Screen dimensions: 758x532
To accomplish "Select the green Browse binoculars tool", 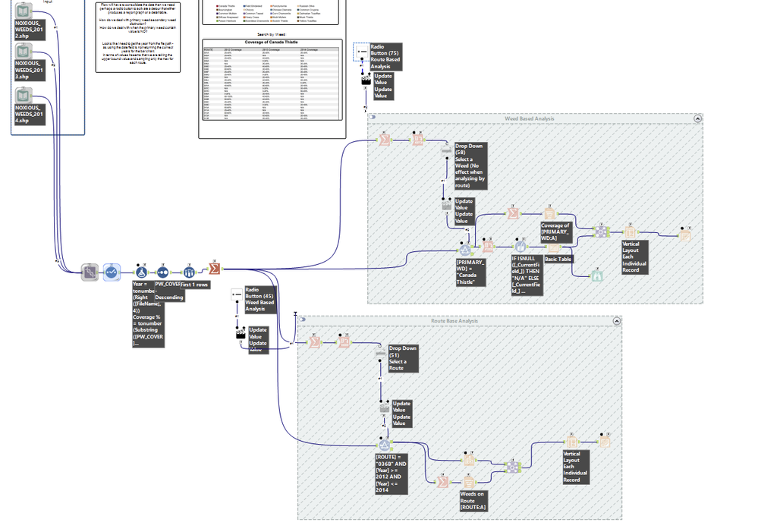I will tap(597, 276).
